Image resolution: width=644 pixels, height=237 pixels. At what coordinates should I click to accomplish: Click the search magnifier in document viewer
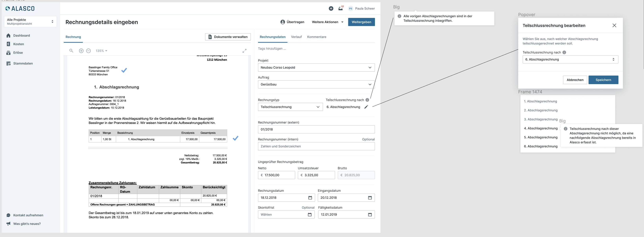click(x=71, y=51)
